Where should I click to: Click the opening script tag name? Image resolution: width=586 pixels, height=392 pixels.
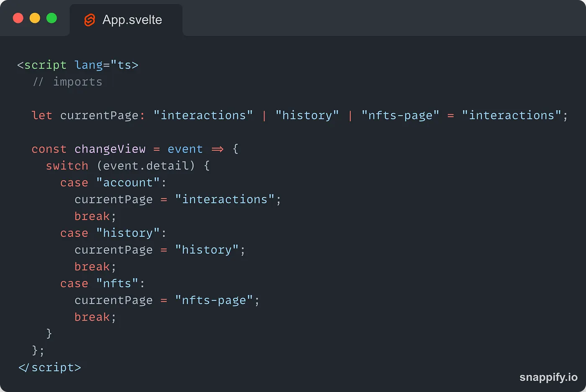[x=45, y=65]
